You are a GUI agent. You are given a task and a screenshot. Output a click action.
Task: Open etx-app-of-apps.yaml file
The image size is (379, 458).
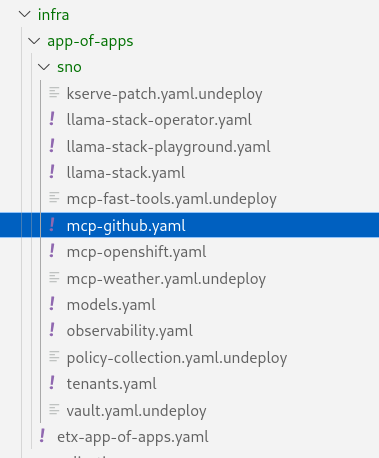click(133, 437)
